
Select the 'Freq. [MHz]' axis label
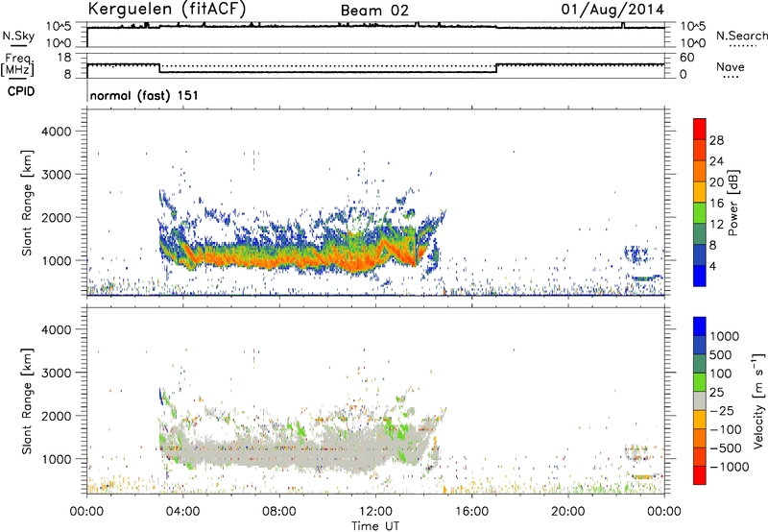point(18,64)
